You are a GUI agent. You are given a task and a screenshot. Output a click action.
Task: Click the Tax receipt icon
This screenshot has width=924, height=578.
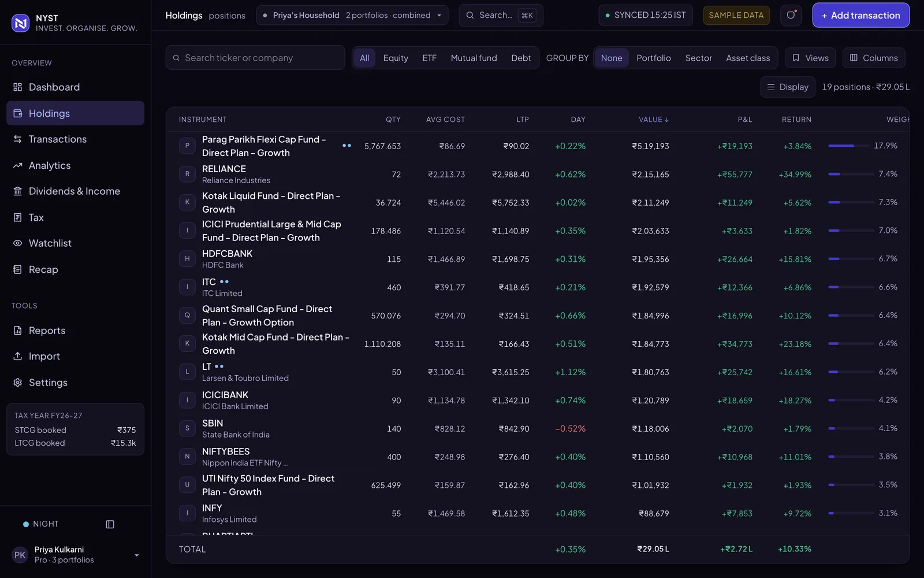[18, 217]
